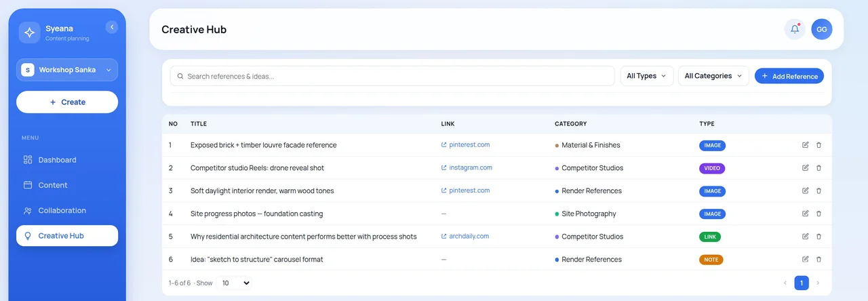Click the VIDEO type badge

point(713,168)
